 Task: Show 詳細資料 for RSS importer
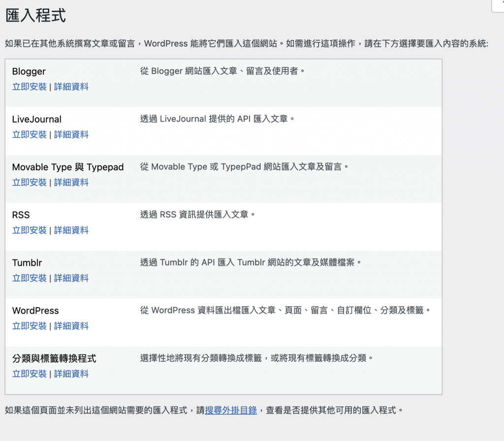coord(71,230)
